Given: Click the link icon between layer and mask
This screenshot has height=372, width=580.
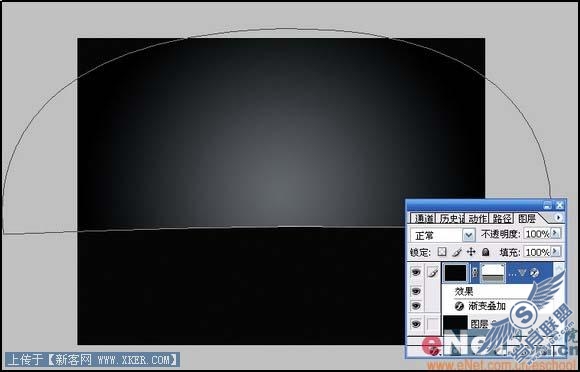Looking at the screenshot, I should click(x=475, y=273).
